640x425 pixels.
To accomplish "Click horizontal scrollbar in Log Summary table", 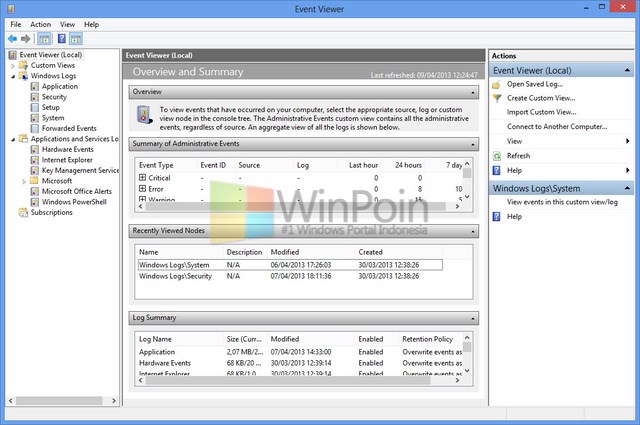I will [288, 380].
